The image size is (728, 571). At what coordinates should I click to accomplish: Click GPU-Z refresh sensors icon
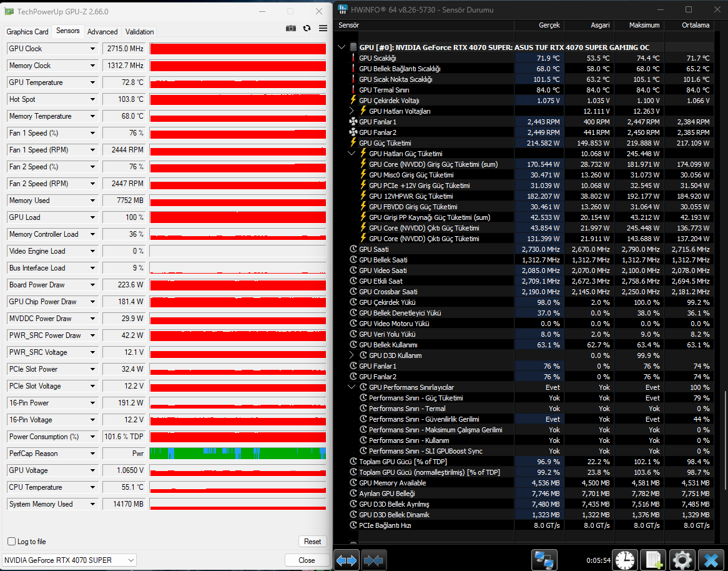pyautogui.click(x=307, y=28)
